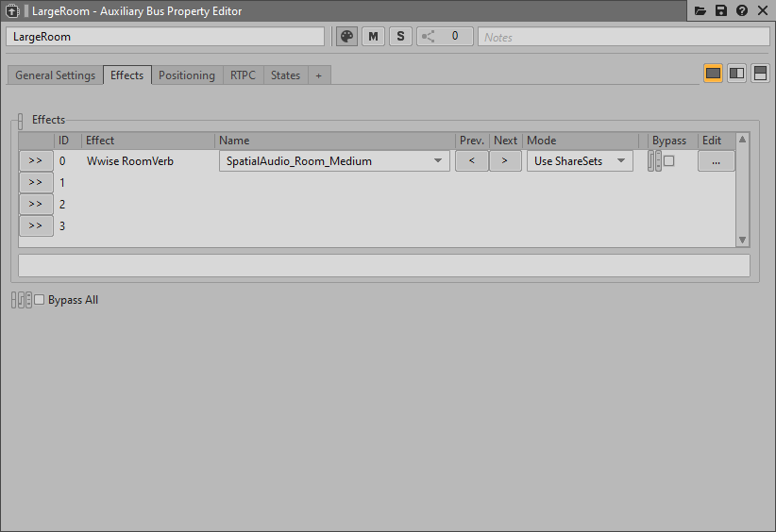Open the Use ShareSets mode dropdown

[x=580, y=161]
